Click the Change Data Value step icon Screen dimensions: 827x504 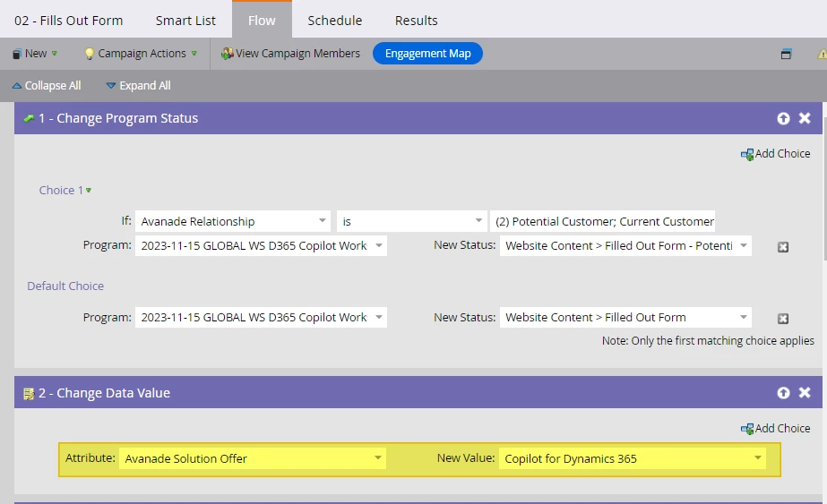coord(29,393)
